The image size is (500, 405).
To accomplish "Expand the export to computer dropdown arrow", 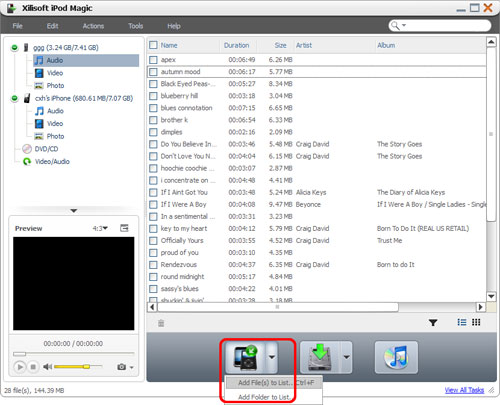I will coord(346,357).
